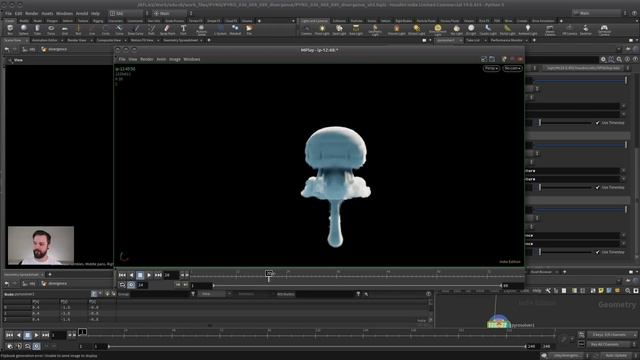Screen dimensions: 640x360
Task: Select the Gamepad Camera shelf tool
Action: 604,29
